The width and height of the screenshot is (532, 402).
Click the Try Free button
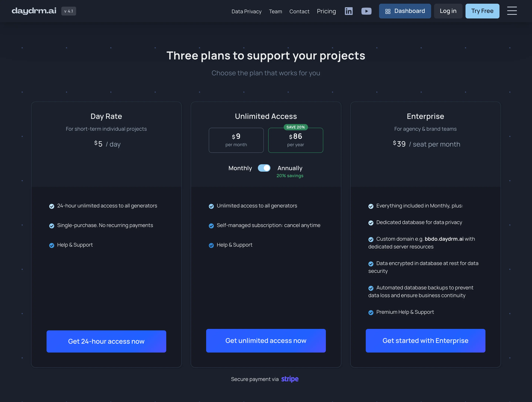(482, 11)
